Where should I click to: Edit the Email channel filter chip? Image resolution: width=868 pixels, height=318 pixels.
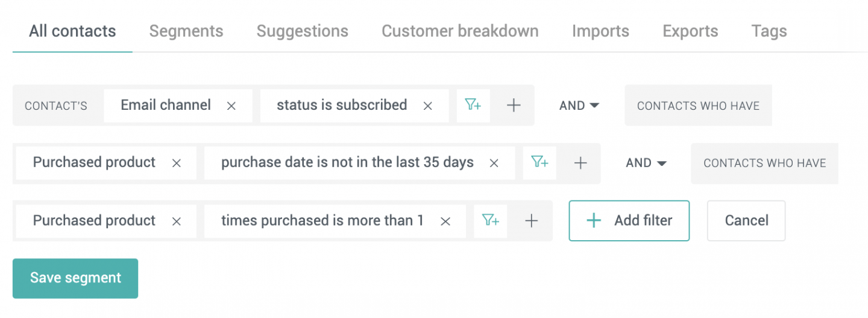point(166,106)
